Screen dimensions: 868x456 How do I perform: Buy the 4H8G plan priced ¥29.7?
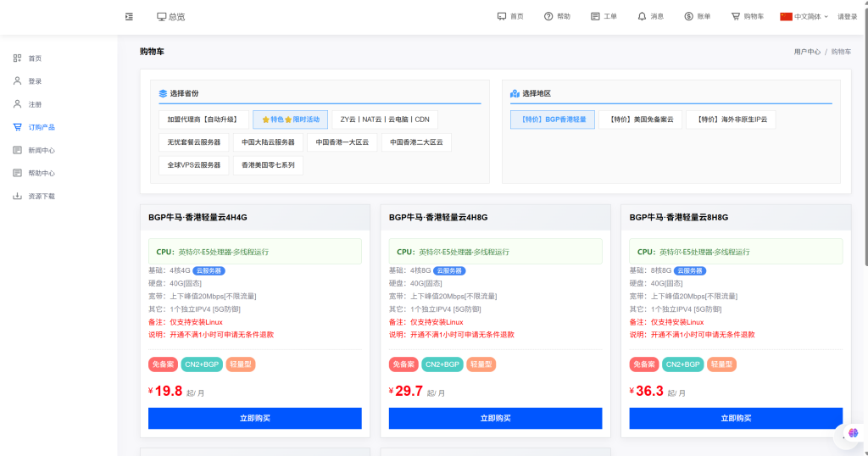495,419
